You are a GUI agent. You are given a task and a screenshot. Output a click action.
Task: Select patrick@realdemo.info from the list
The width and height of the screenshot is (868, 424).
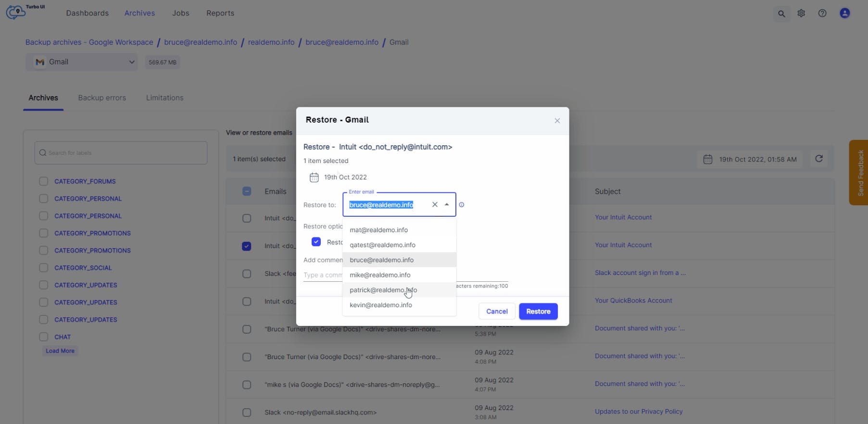click(x=383, y=290)
